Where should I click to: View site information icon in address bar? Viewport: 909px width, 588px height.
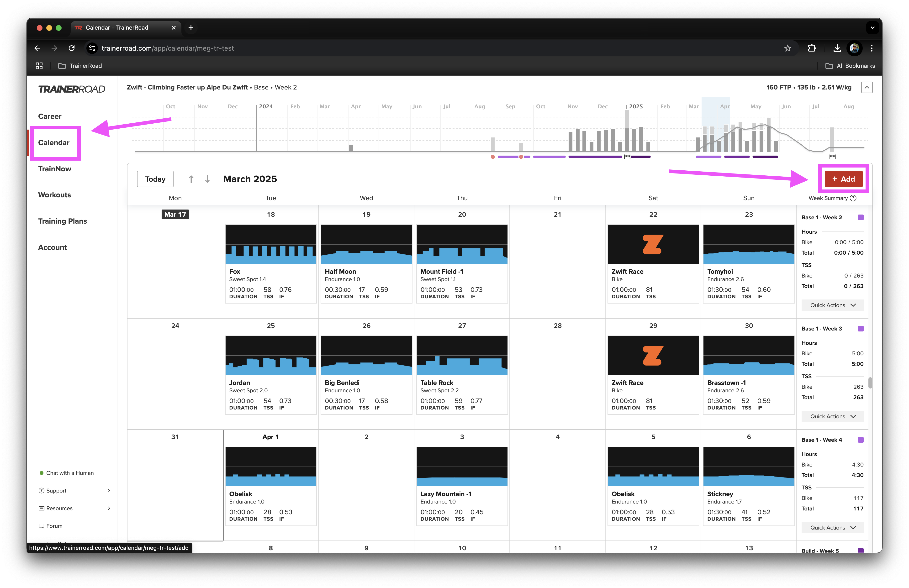coord(92,48)
